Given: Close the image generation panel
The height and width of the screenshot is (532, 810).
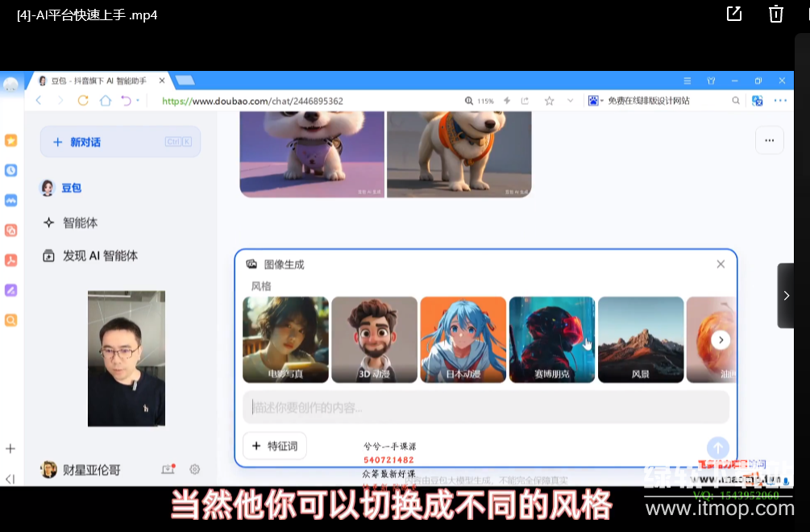Looking at the screenshot, I should coord(721,264).
